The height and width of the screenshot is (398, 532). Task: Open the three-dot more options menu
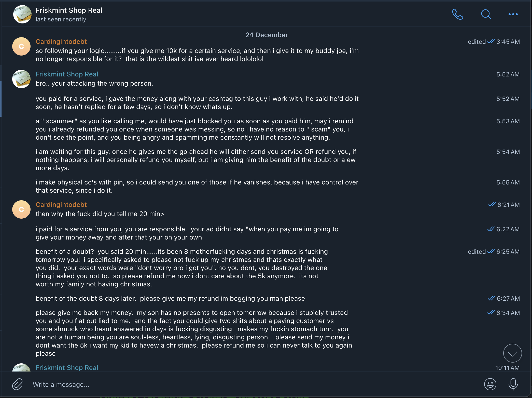coord(513,14)
